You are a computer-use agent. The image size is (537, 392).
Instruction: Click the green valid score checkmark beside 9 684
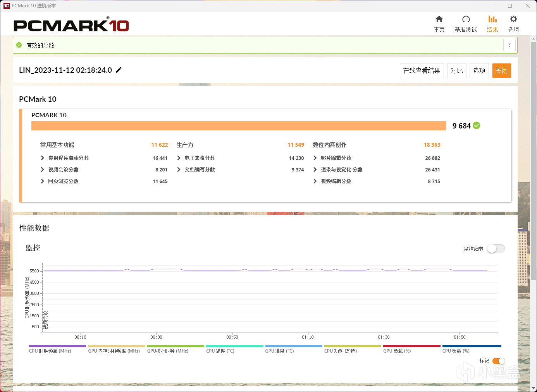coord(477,125)
